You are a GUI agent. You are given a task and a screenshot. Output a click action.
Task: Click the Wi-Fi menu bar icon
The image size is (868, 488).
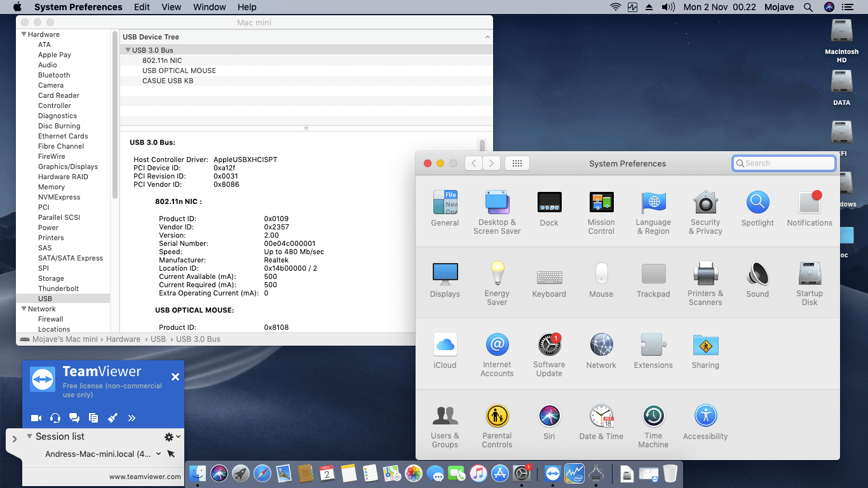pyautogui.click(x=616, y=7)
